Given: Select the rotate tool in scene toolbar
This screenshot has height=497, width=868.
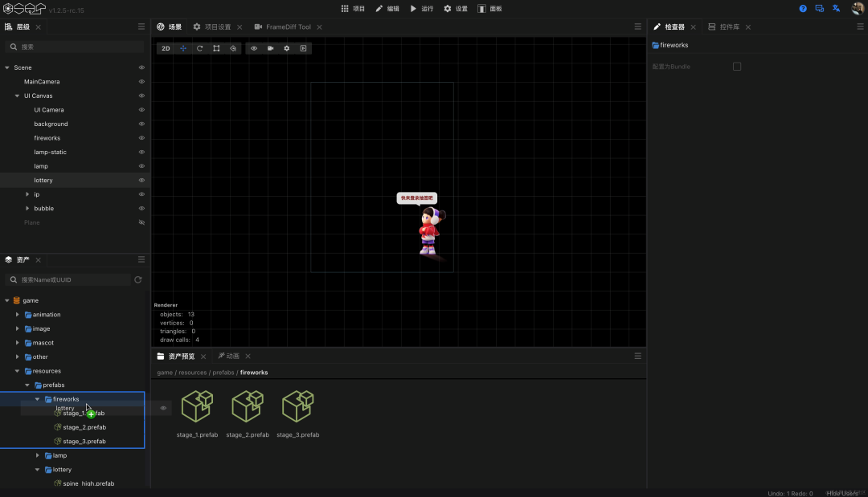Looking at the screenshot, I should 200,49.
